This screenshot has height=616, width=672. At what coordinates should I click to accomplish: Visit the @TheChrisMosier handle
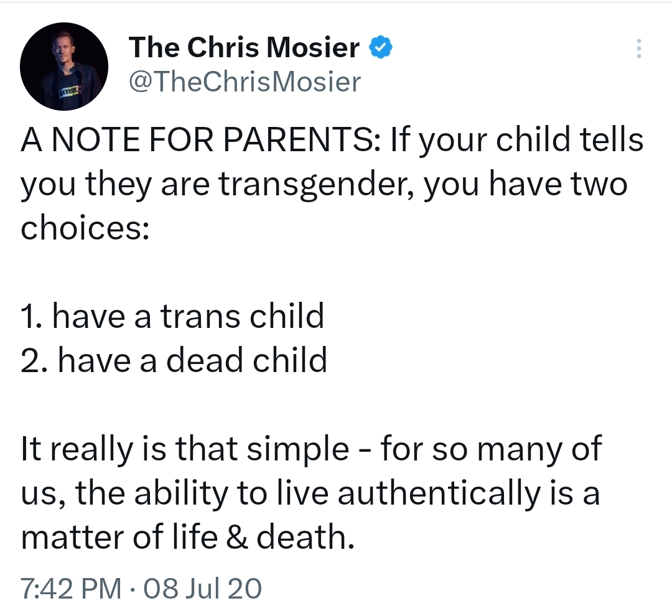point(245,82)
